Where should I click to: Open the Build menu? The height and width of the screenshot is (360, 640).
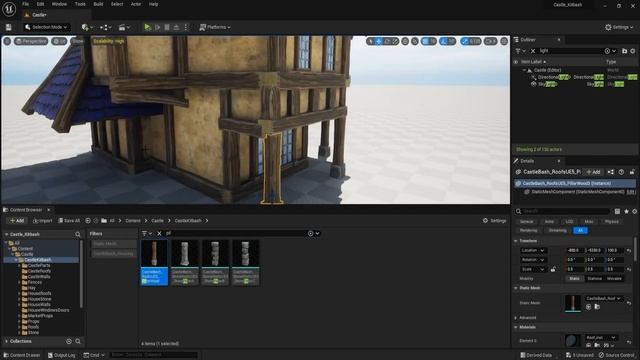[x=98, y=4]
